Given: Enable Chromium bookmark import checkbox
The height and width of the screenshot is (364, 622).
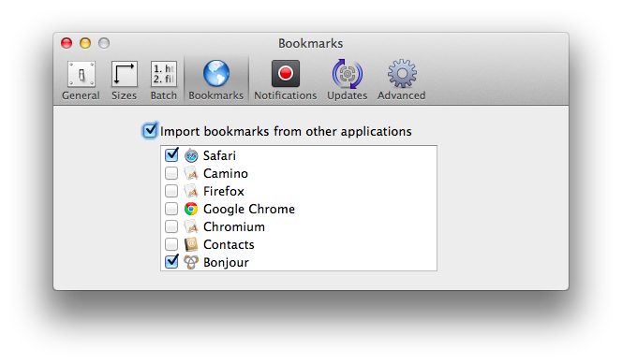Looking at the screenshot, I should pos(171,226).
